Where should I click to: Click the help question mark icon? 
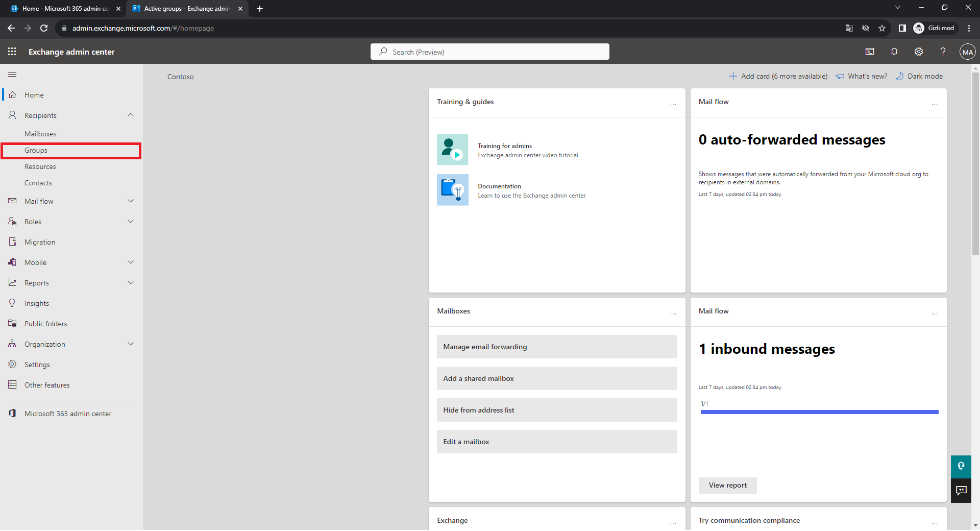(x=943, y=52)
